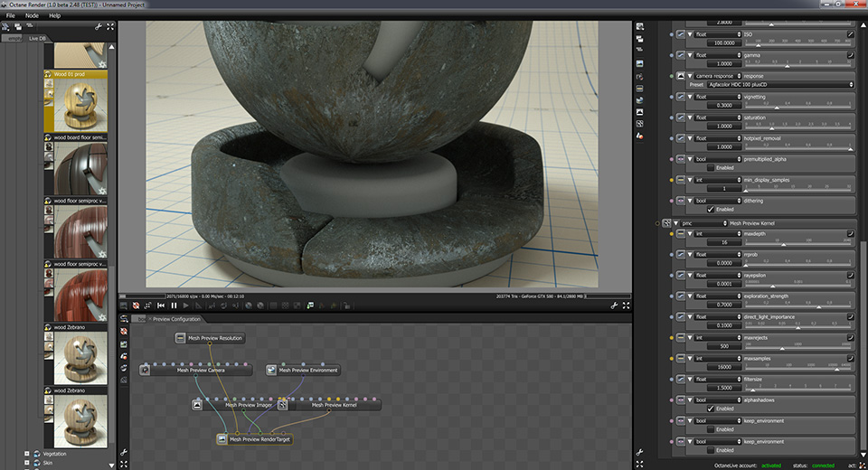
Task: Enable the premultiplied_alpha checkbox
Action: point(711,168)
